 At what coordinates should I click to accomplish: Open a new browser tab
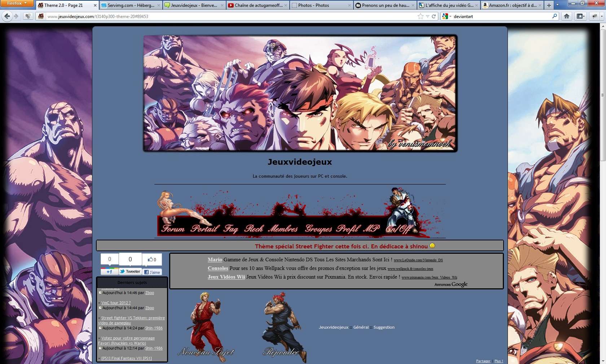(549, 5)
